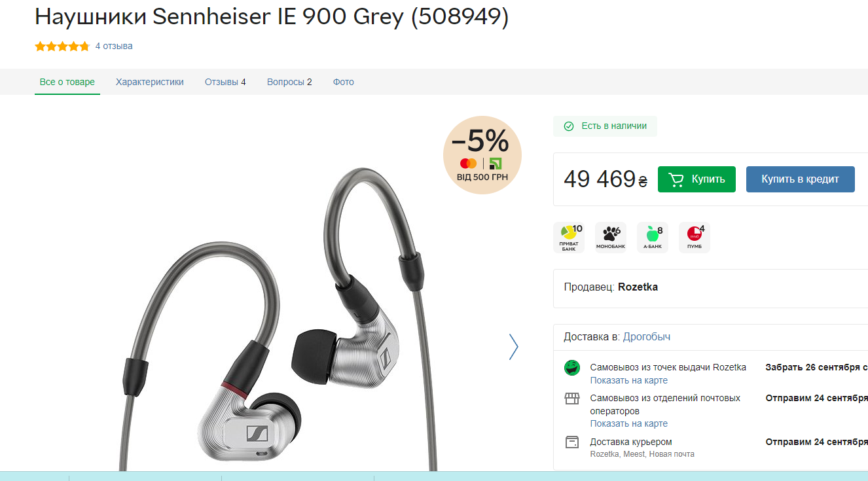The height and width of the screenshot is (481, 868).
Task: Click the courier delivery box icon
Action: [572, 442]
